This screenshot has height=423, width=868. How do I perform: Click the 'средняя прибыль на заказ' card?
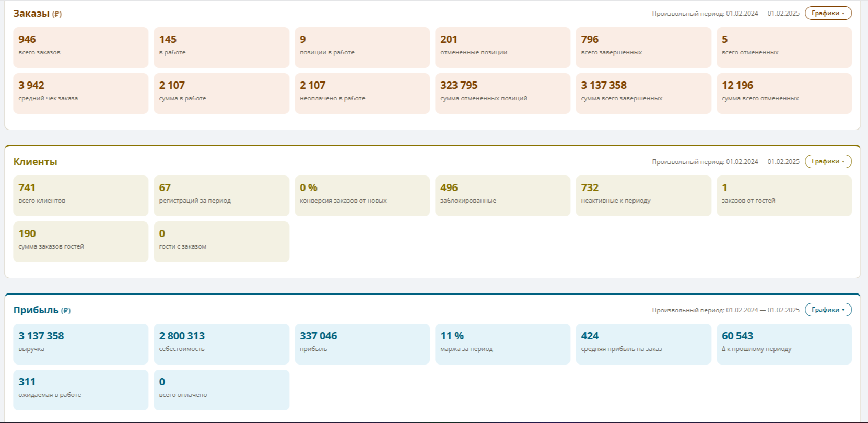643,344
